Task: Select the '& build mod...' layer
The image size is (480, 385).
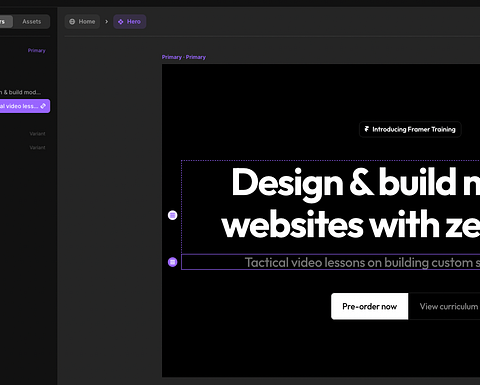Action: pyautogui.click(x=21, y=92)
